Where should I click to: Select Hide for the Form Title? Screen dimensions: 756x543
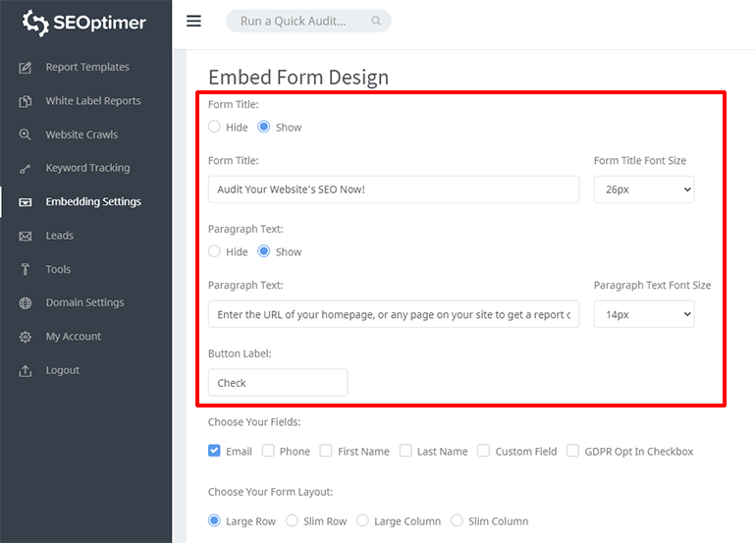tap(215, 127)
